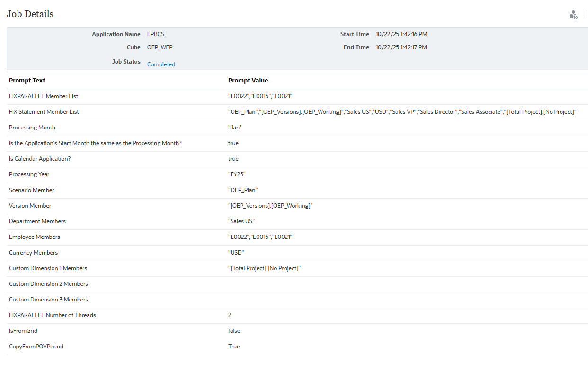Click the FIX Statement Member List long value
Viewport: 588px width, 365px height.
point(402,112)
